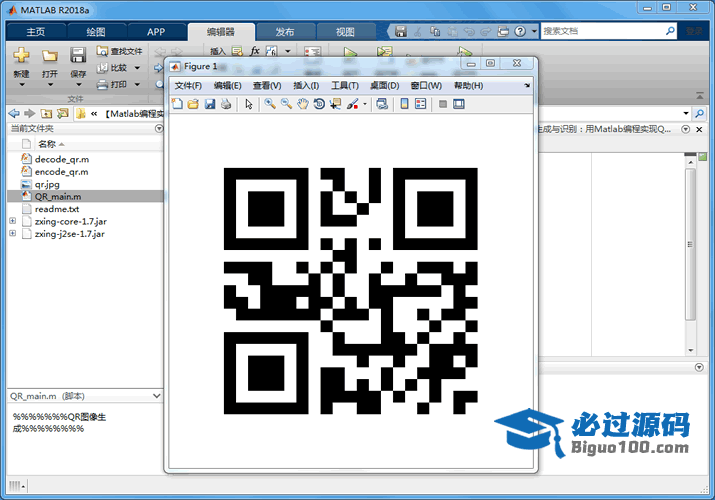The width and height of the screenshot is (715, 500).
Task: Go back using the folder back arrow
Action: tap(14, 113)
